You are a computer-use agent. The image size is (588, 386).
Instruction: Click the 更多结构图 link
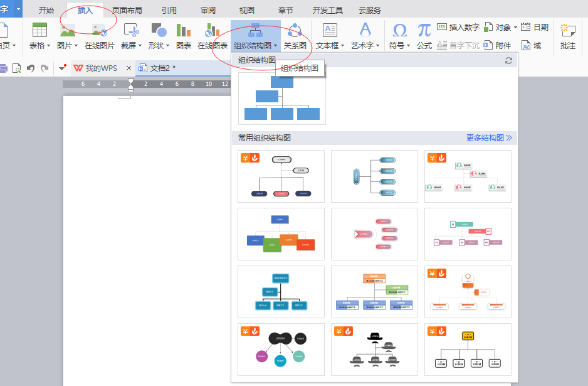coord(489,137)
